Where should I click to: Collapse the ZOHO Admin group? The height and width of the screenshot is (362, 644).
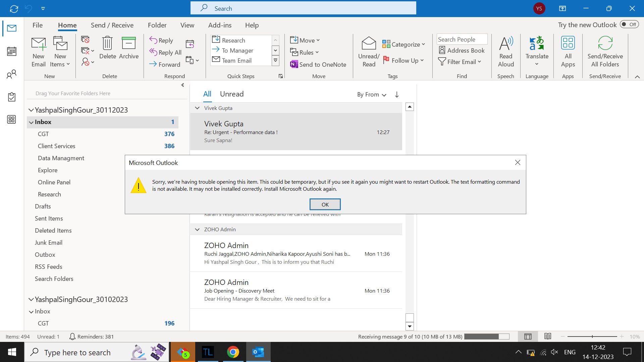tap(197, 229)
